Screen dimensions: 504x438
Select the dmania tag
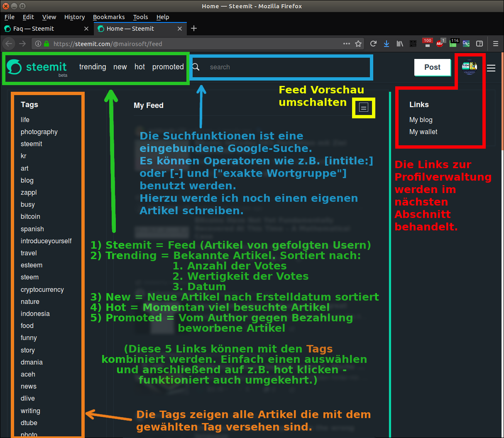coord(32,362)
